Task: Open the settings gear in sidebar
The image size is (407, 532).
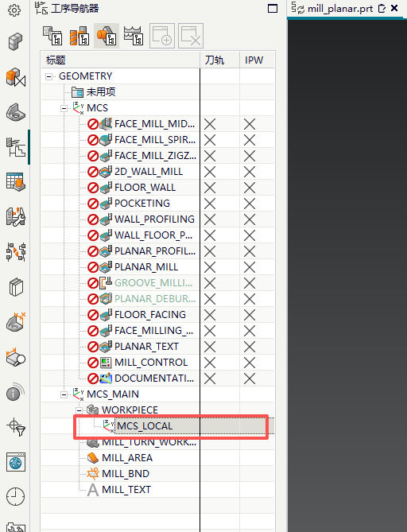Action: (14, 10)
